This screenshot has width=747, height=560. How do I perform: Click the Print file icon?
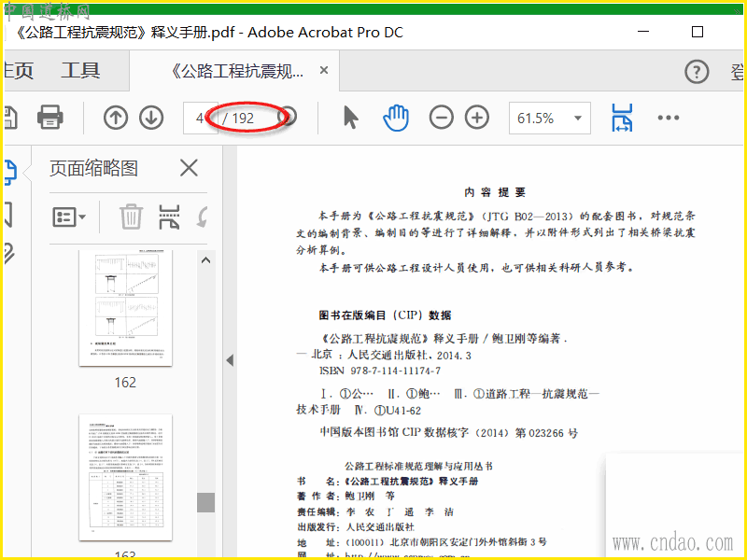click(x=50, y=118)
